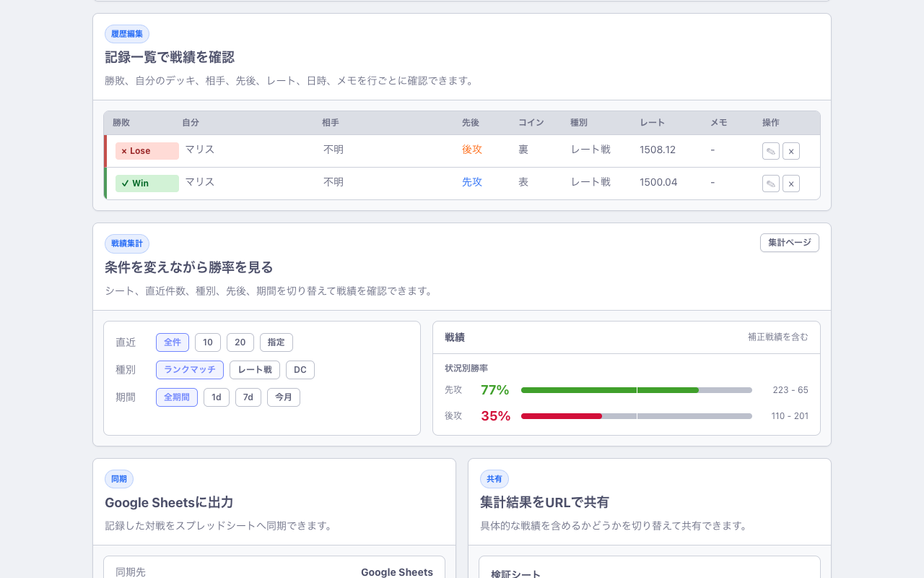
Task: Delete the Win record with its x icon
Action: coord(791,184)
